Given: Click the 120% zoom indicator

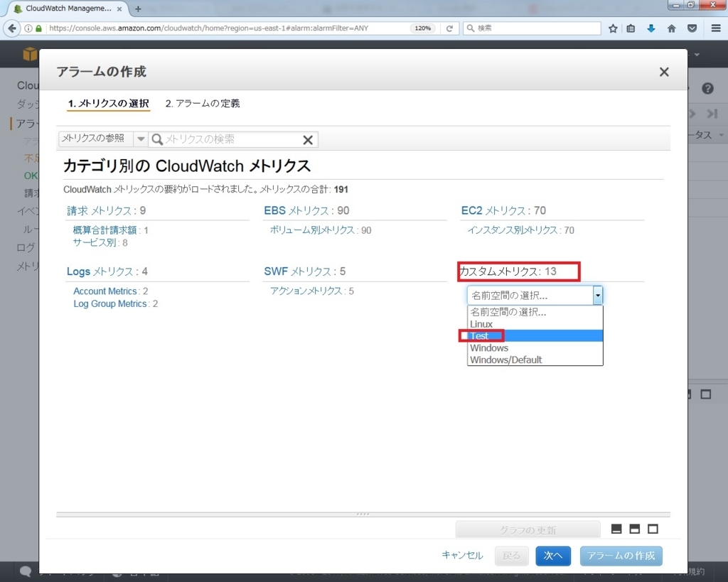Looking at the screenshot, I should coord(422,28).
